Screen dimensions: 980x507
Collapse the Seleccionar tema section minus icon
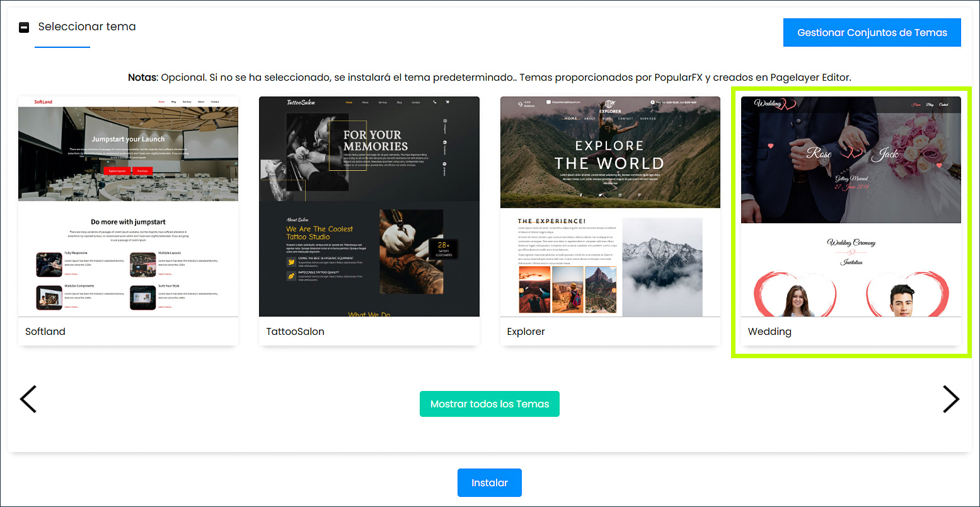click(x=24, y=28)
